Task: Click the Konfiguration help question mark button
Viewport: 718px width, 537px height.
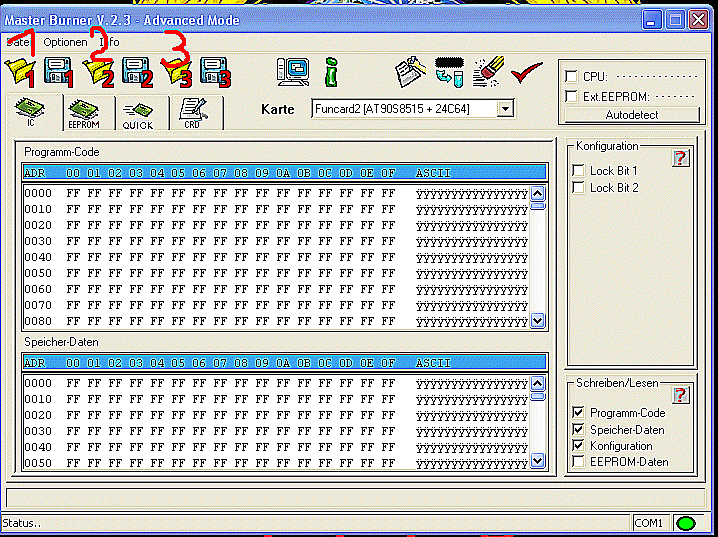Action: (x=680, y=158)
